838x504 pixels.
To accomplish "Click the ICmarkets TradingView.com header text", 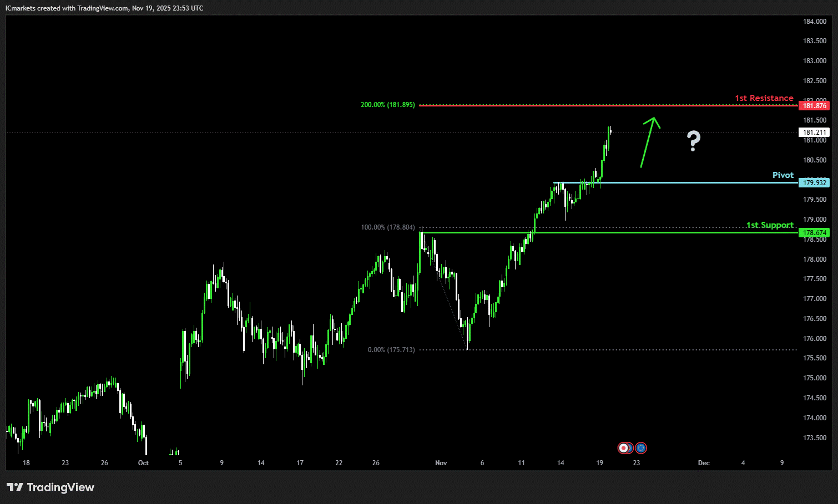I will 104,8.
